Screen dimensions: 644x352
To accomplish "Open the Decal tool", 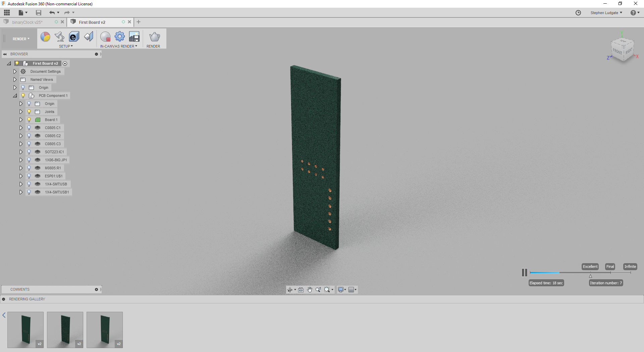I will (74, 37).
